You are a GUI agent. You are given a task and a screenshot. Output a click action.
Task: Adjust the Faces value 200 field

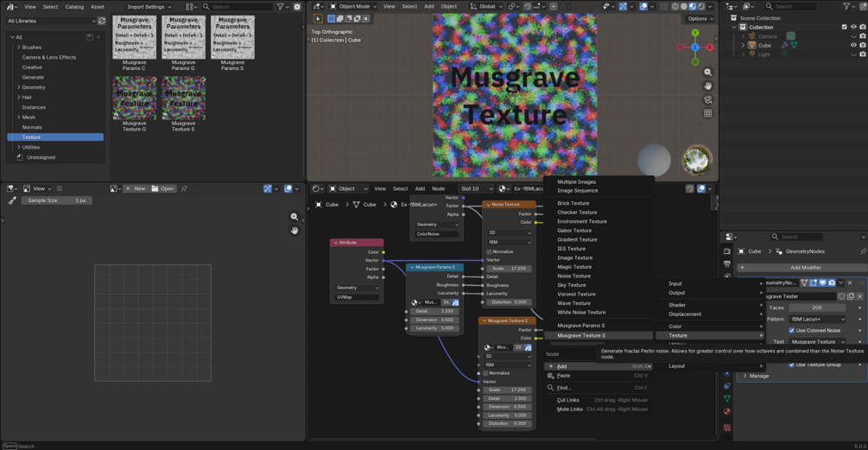[x=817, y=307]
